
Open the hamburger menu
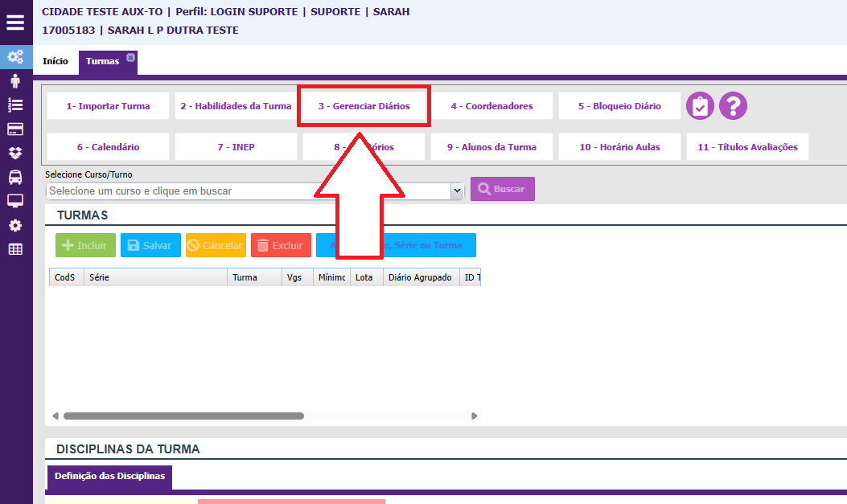(15, 23)
